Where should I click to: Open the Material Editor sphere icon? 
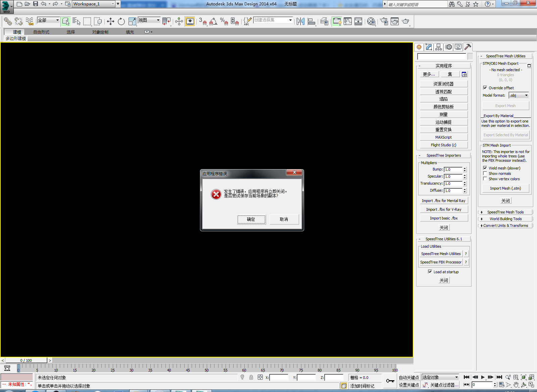click(x=371, y=21)
